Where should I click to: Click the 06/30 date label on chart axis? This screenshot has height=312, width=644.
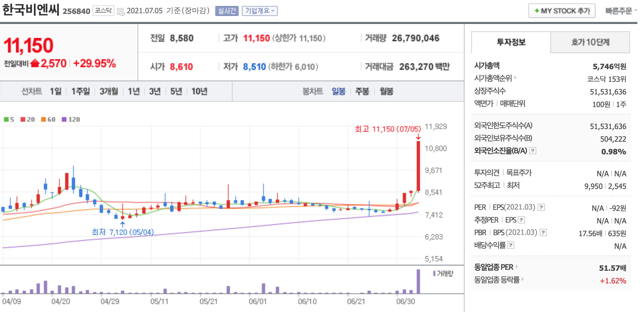click(405, 301)
